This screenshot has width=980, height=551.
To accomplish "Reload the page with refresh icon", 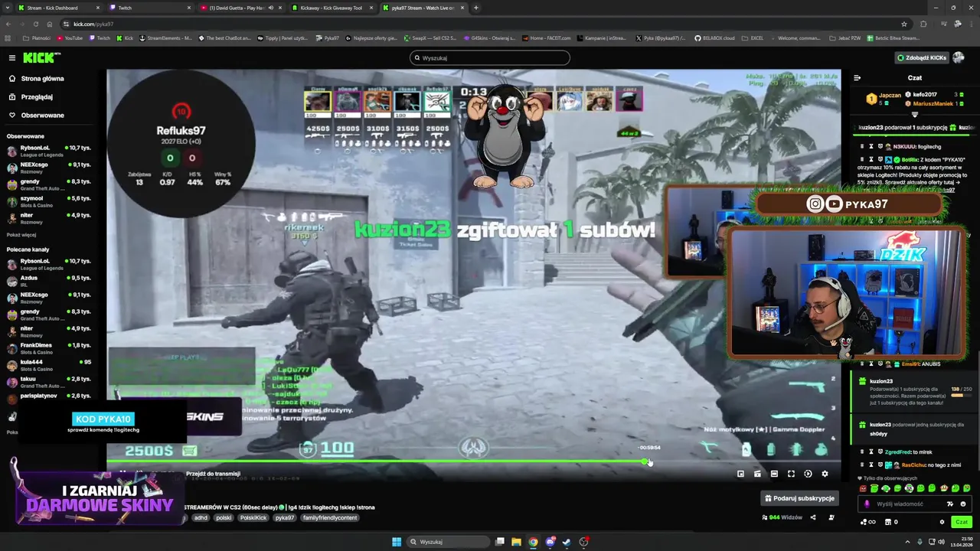I will pos(38,24).
